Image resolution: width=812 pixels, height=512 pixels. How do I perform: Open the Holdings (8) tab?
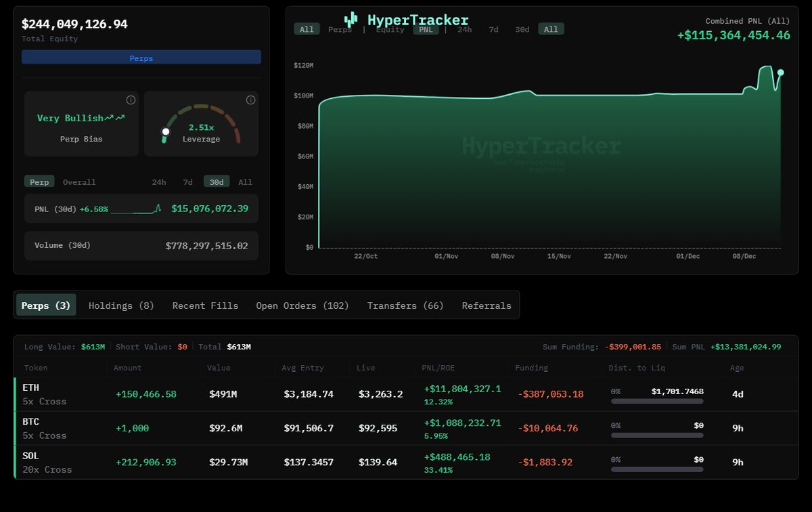121,305
